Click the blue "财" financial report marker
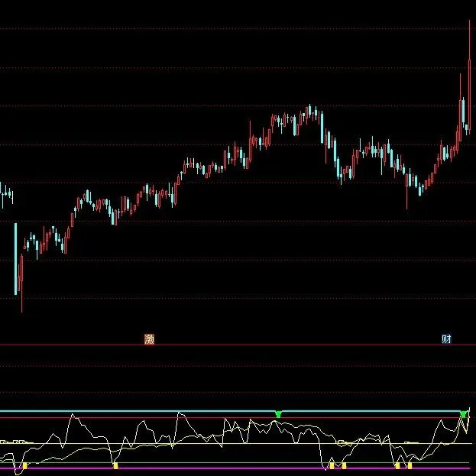 [x=446, y=338]
